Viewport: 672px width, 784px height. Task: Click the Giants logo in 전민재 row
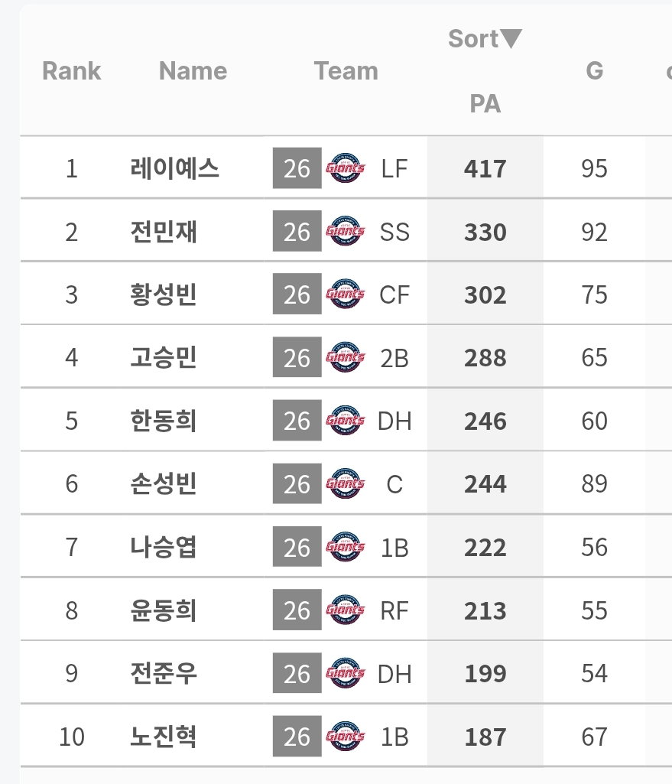(x=346, y=231)
